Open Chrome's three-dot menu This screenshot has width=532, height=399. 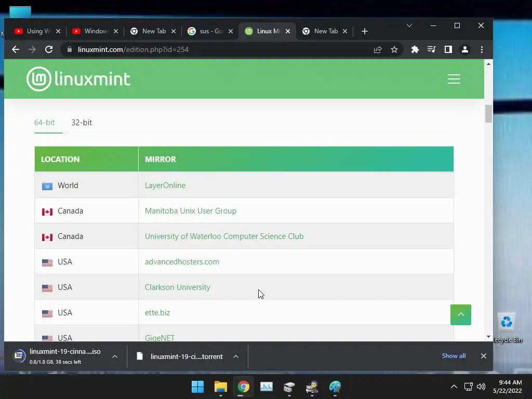click(482, 49)
